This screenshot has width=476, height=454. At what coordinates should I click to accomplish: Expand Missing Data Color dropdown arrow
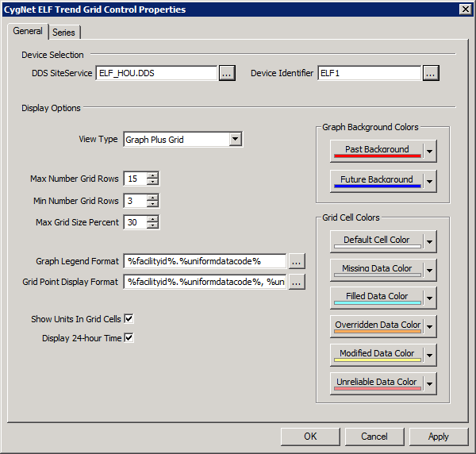click(430, 270)
